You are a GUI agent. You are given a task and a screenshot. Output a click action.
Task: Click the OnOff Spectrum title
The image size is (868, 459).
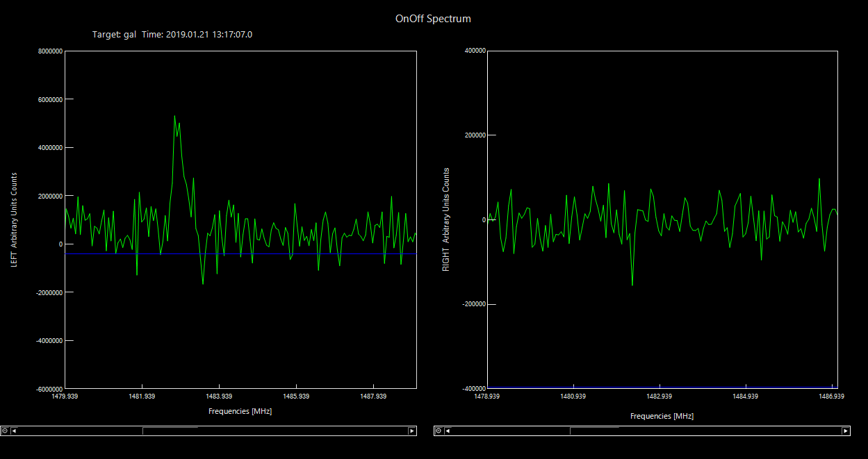tap(433, 19)
